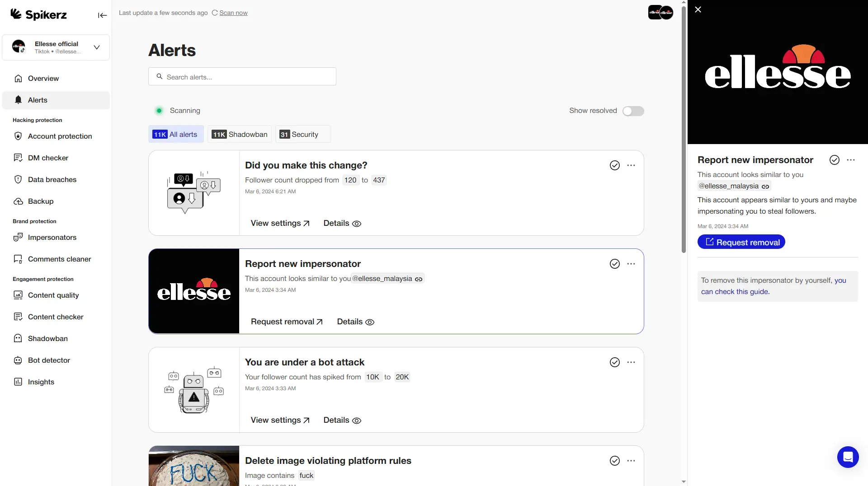Toggle Show resolved switch
This screenshot has width=868, height=486.
pyautogui.click(x=633, y=111)
